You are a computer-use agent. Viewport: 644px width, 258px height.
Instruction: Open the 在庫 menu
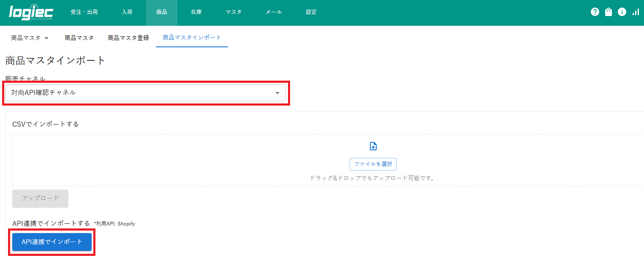click(196, 12)
